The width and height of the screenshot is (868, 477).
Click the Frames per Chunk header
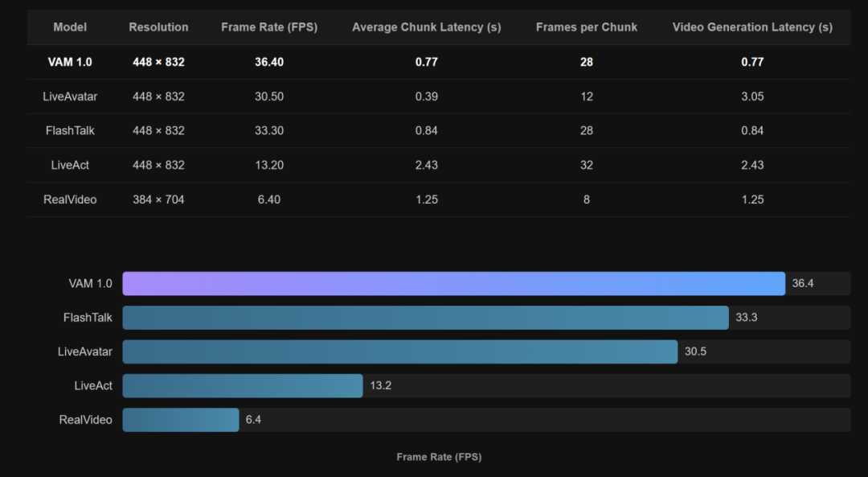(x=586, y=27)
